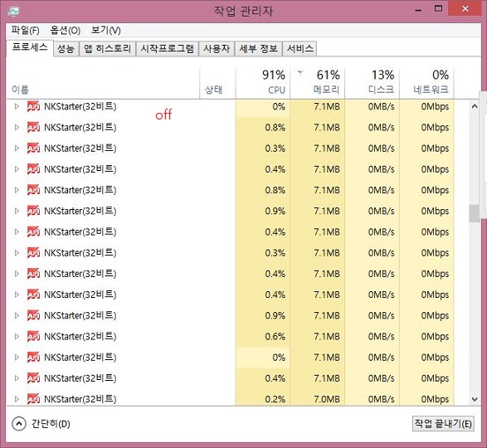Expand the topmost NKStarter row in list
This screenshot has height=448, width=487.
[17, 106]
